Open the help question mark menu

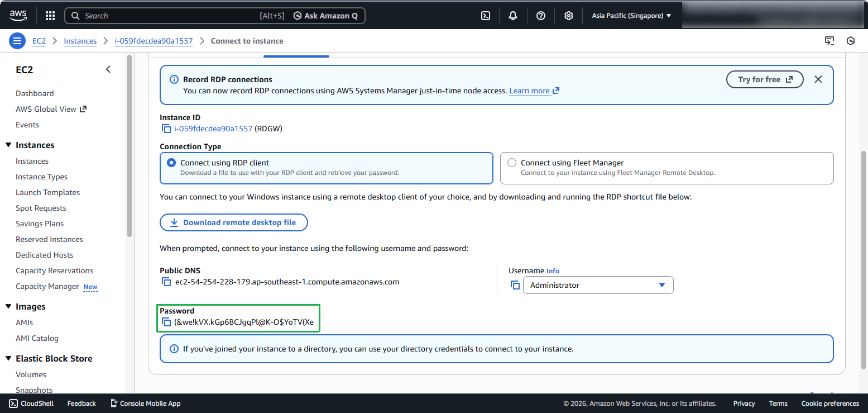pos(540,16)
